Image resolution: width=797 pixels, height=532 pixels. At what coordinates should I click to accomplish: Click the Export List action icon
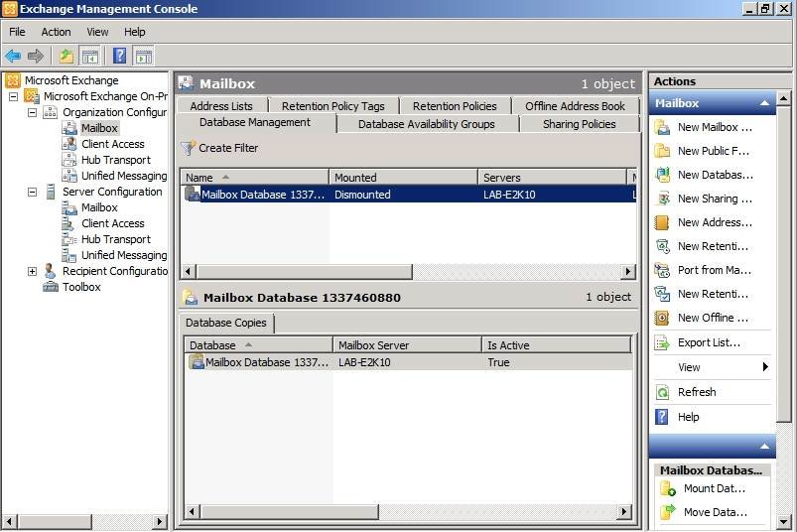click(x=662, y=343)
